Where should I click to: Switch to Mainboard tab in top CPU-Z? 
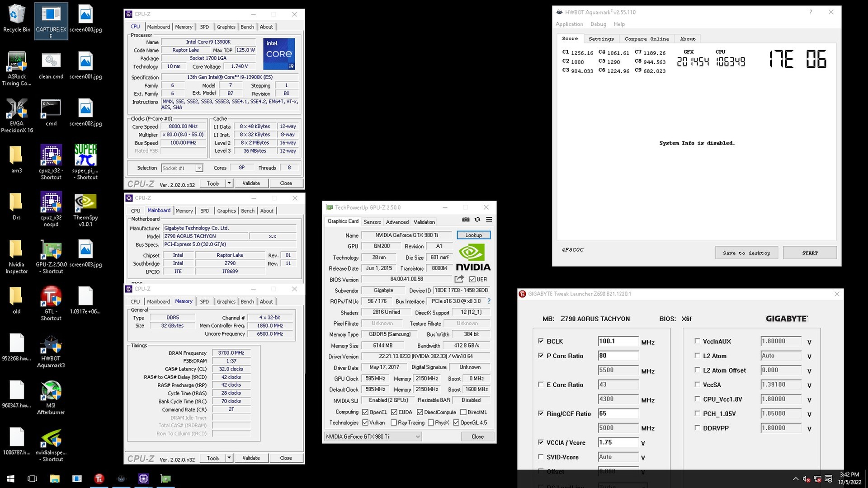click(x=158, y=27)
